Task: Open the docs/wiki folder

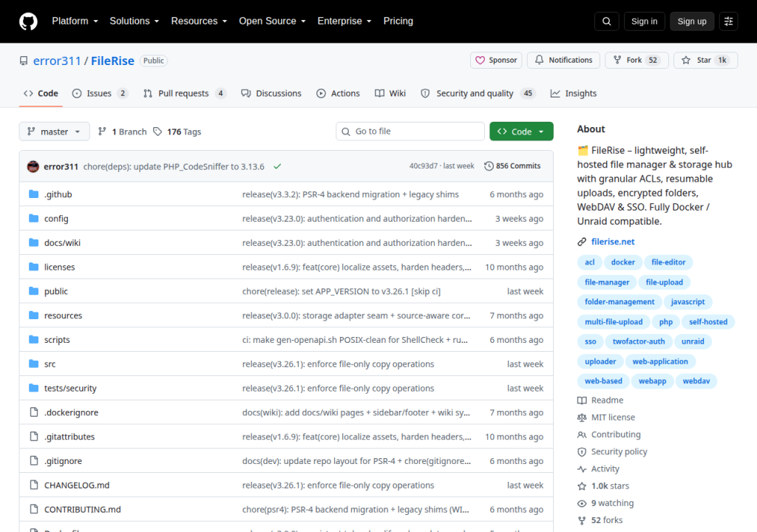Action: (x=62, y=243)
